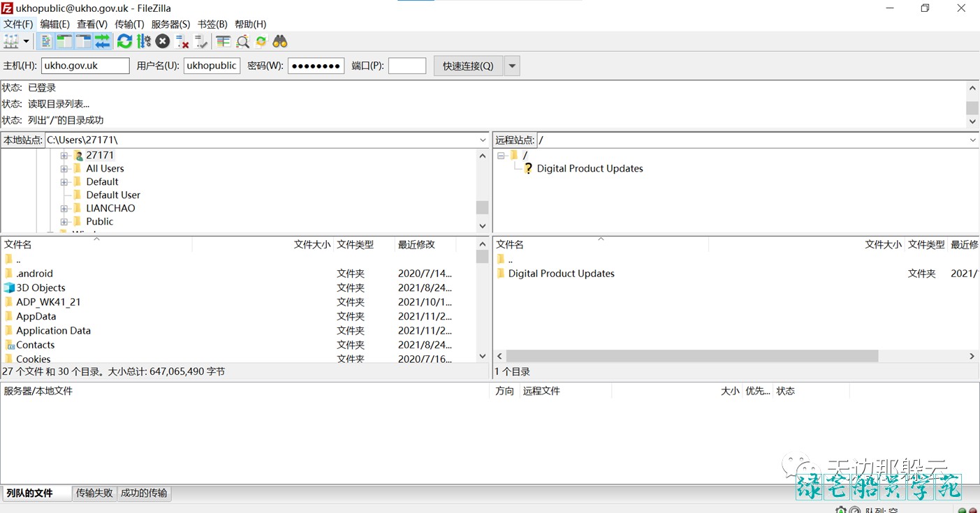The height and width of the screenshot is (513, 980).
Task: Open the remote site path dropdown
Action: (974, 140)
